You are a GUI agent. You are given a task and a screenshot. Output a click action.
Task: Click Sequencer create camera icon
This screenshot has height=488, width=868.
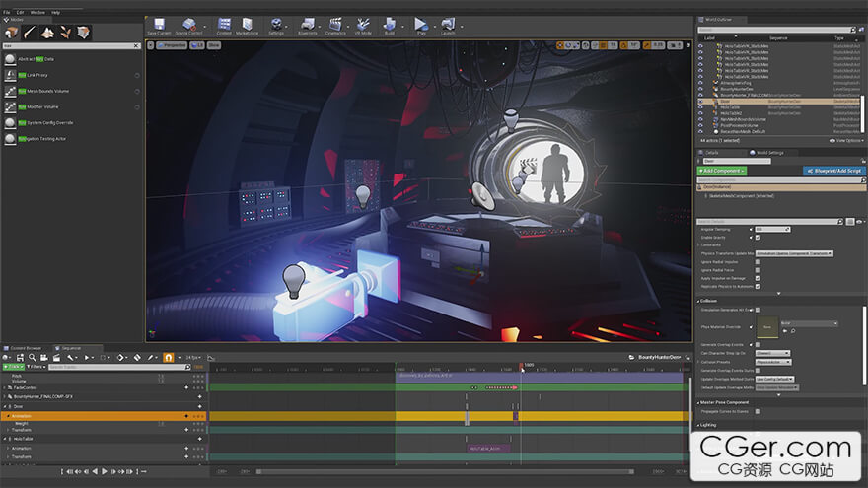44,358
